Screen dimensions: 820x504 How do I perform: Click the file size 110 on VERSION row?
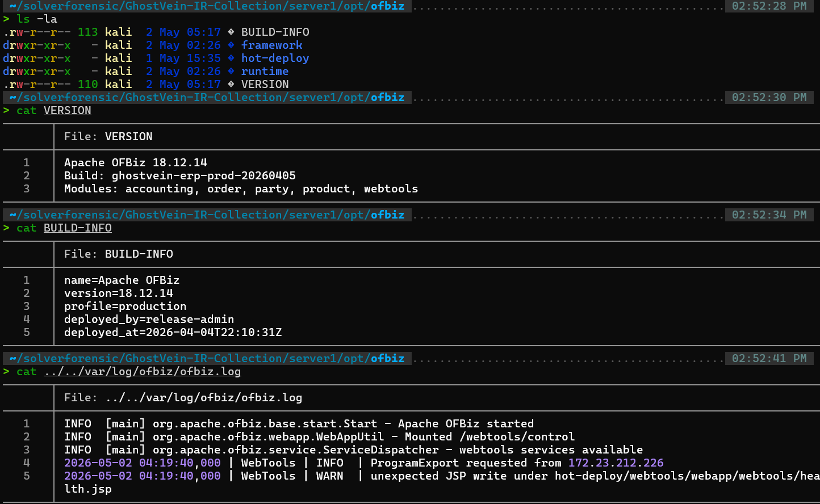coord(88,85)
